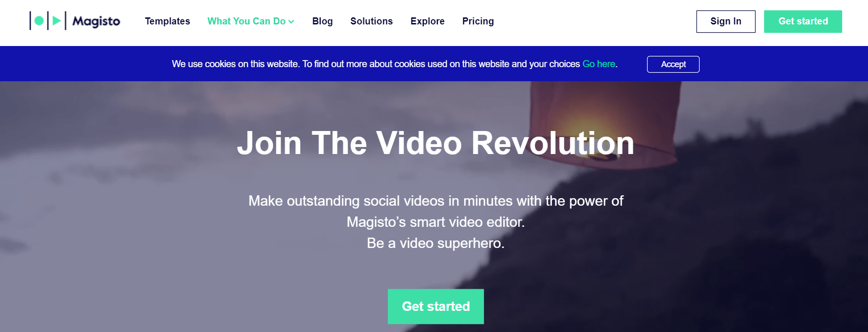868x332 pixels.
Task: Click the green record circle in logo
Action: click(x=39, y=21)
